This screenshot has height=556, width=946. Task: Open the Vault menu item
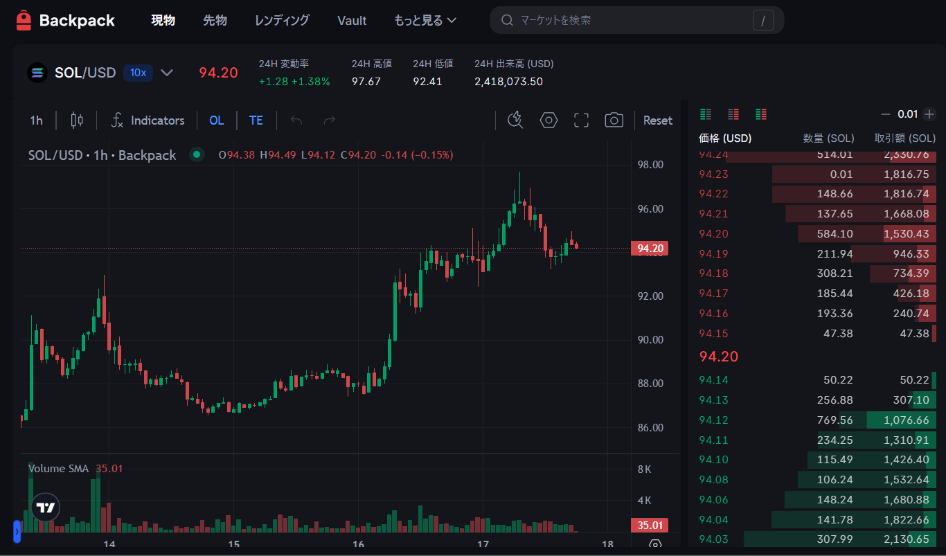coord(352,20)
